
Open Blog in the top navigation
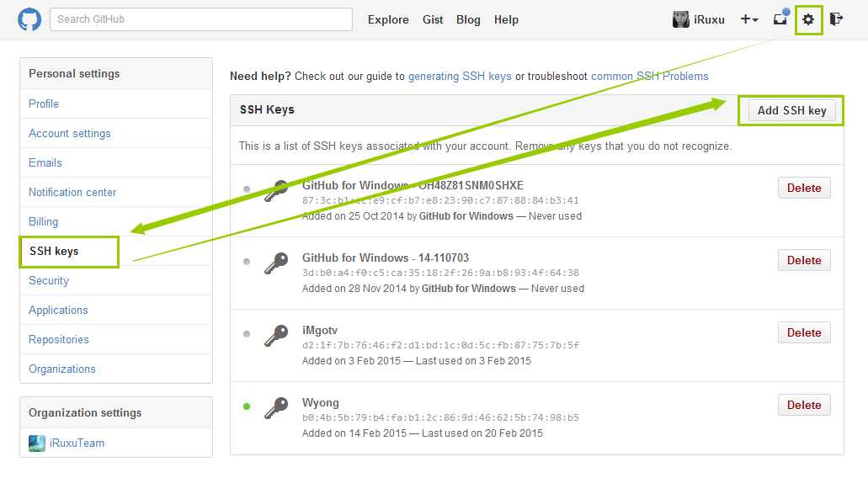click(468, 20)
